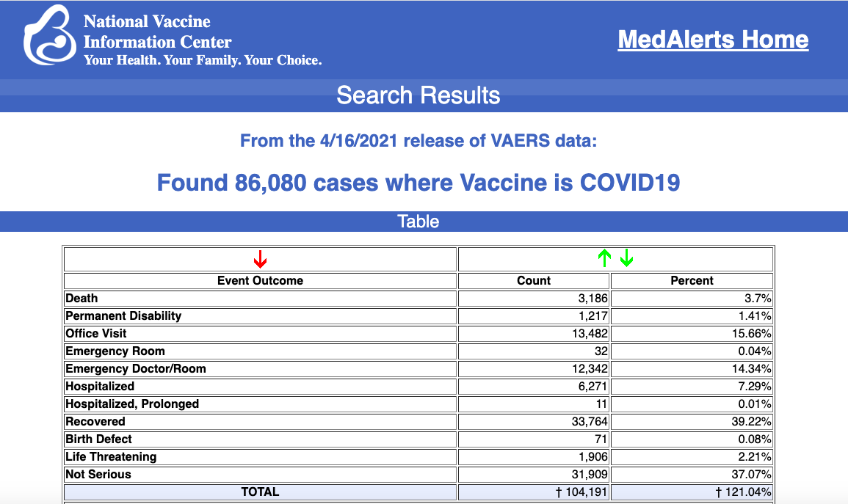Click the Life Threatening row label

(x=111, y=457)
